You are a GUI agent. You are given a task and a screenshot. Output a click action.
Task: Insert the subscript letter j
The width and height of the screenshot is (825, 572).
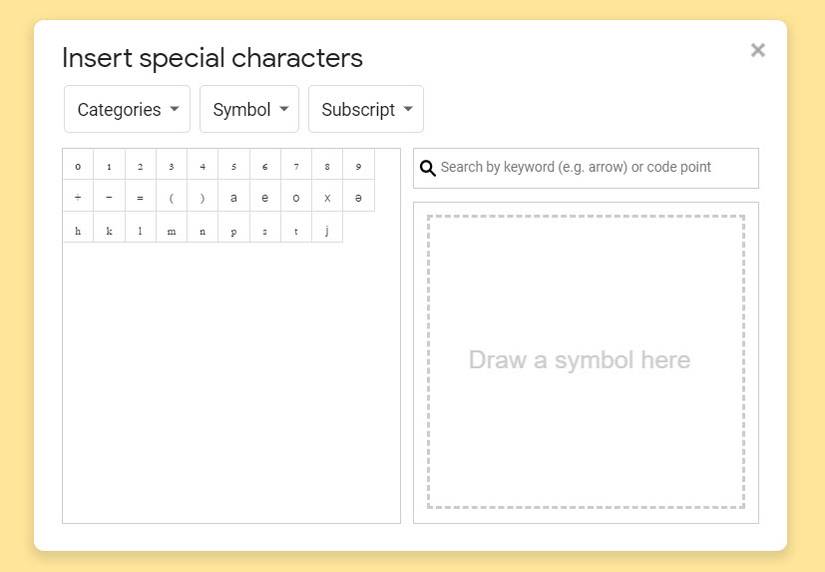pos(327,229)
